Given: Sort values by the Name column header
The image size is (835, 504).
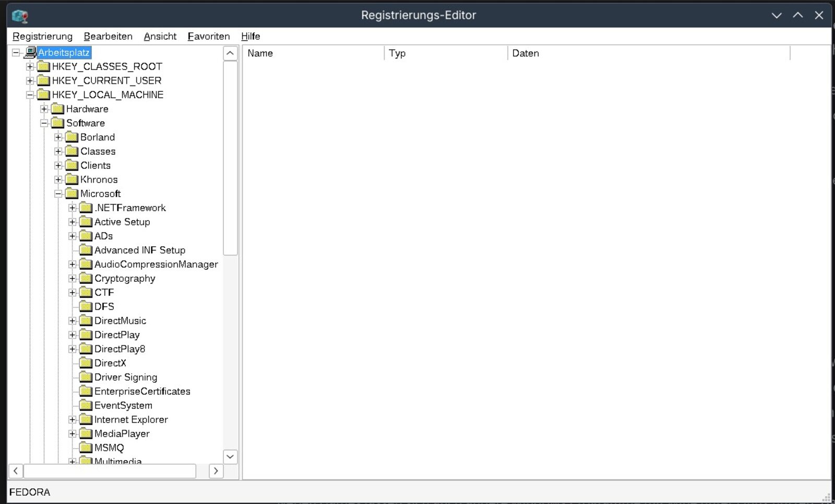Looking at the screenshot, I should (313, 53).
